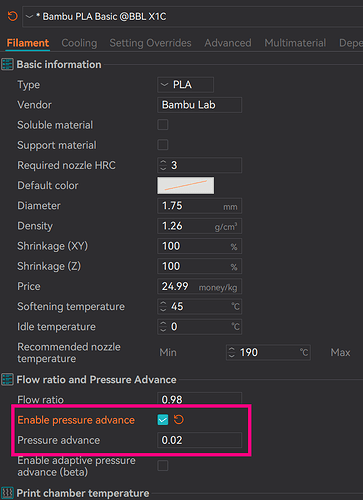
Task: Click the Flow ratio and Pressure Advance section icon
Action: pos(7,379)
